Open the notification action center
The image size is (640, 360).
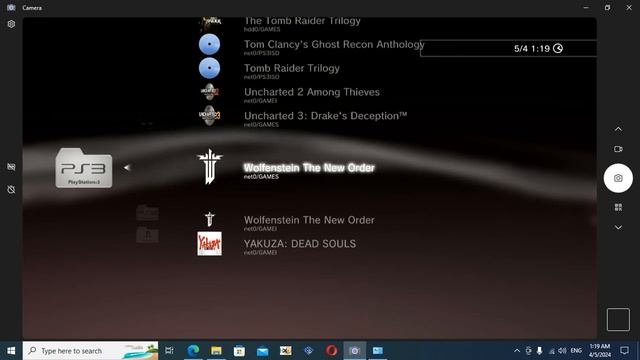point(624,351)
